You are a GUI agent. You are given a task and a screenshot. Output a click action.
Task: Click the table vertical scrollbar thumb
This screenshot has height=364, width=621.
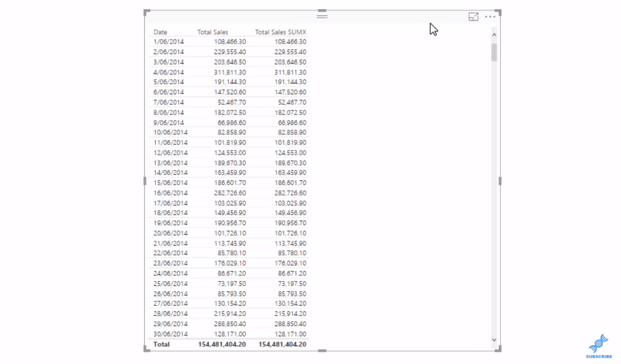click(x=494, y=52)
